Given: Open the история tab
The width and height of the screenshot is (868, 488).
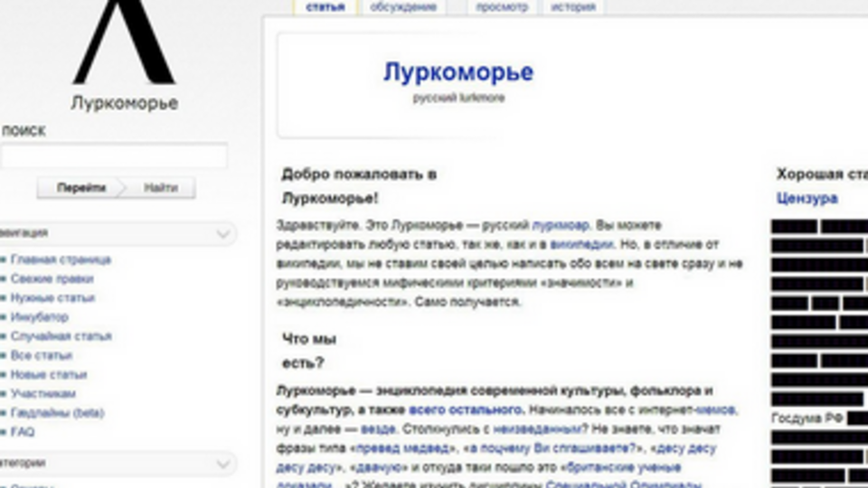Looking at the screenshot, I should [573, 7].
